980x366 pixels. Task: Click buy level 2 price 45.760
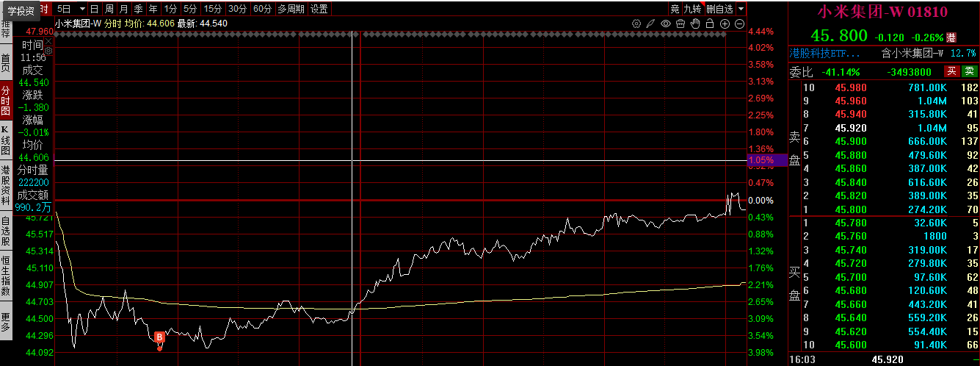coord(850,236)
